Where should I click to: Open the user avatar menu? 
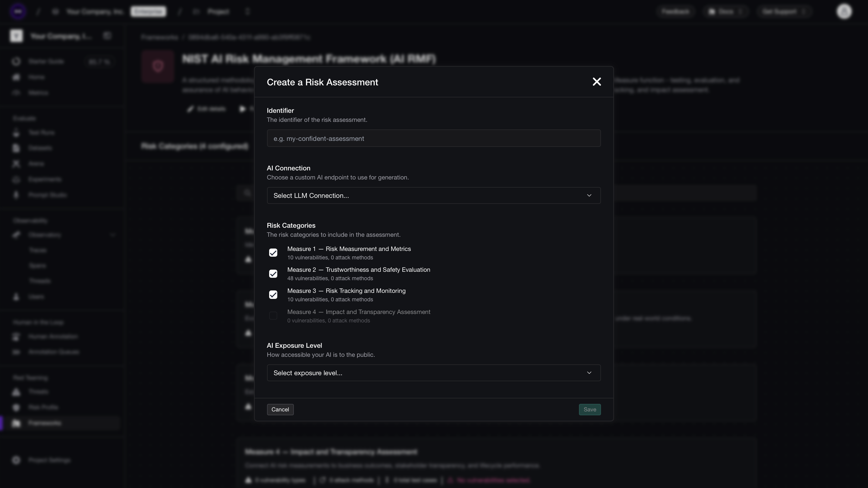[x=844, y=11]
